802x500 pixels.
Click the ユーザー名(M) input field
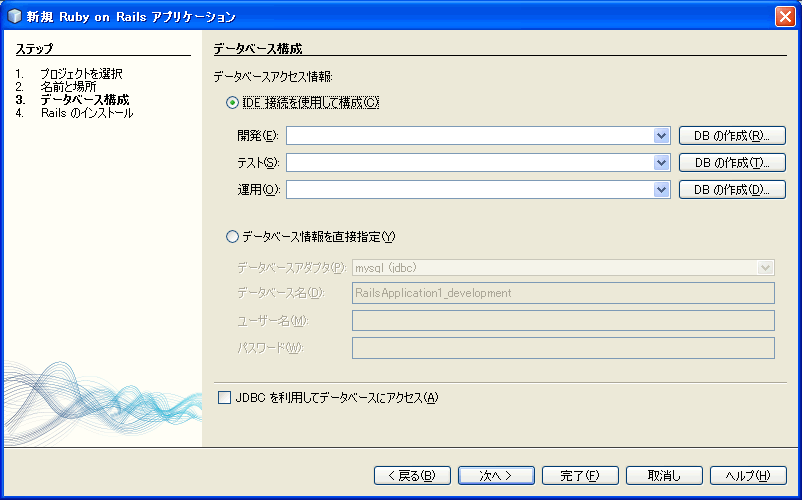tap(563, 321)
